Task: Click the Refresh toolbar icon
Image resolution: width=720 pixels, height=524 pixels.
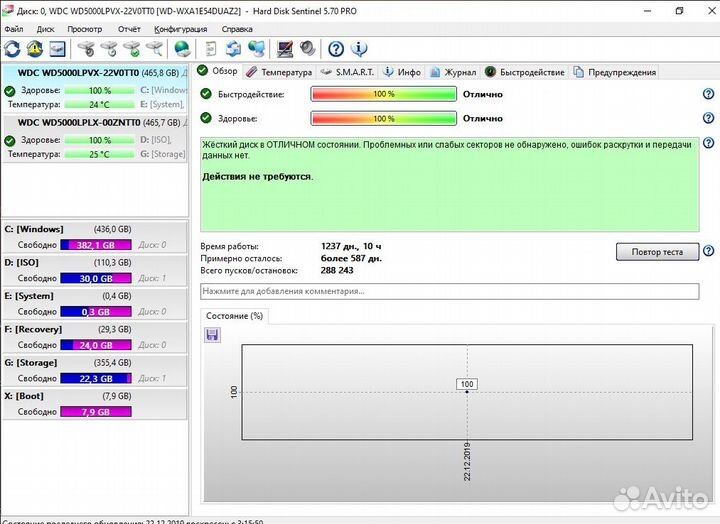Action: pyautogui.click(x=12, y=49)
